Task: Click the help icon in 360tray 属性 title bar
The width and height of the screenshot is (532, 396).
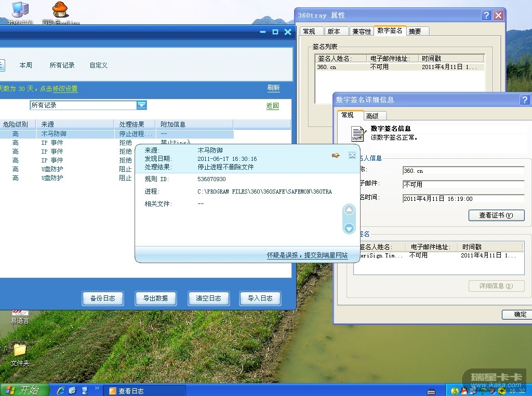Action: coord(486,15)
